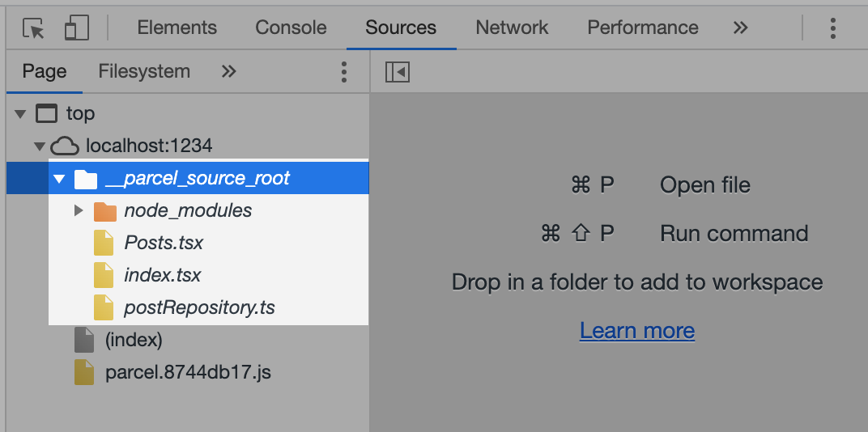Hide the navigator sidebar panel
The width and height of the screenshot is (868, 432).
point(397,72)
